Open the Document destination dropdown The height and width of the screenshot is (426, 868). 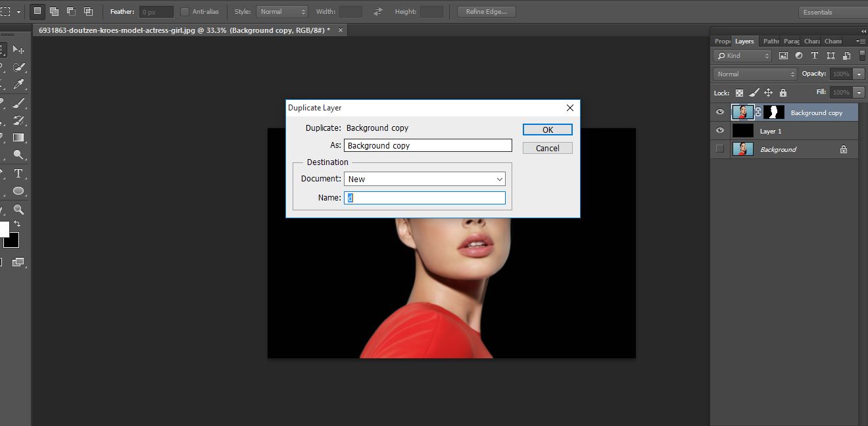click(x=424, y=178)
